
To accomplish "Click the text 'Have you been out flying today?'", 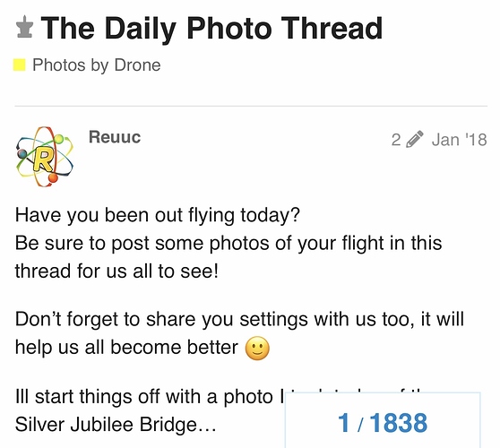I will 158,215.
